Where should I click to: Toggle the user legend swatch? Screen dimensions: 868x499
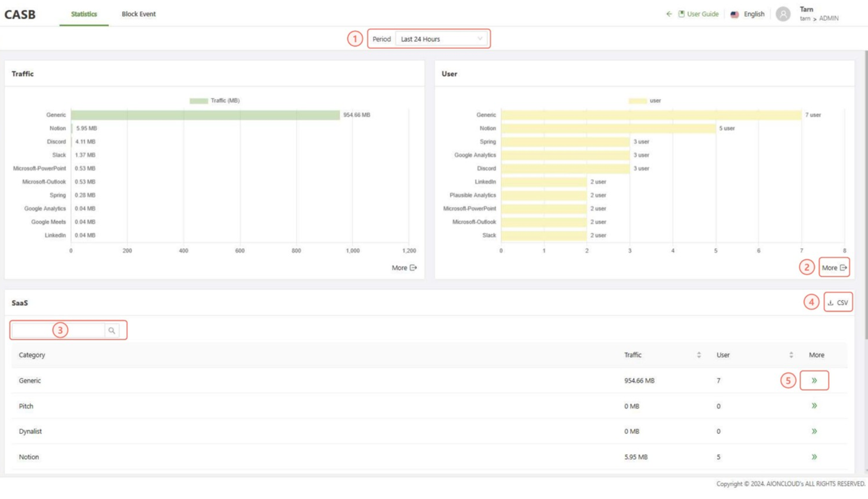[x=638, y=101]
